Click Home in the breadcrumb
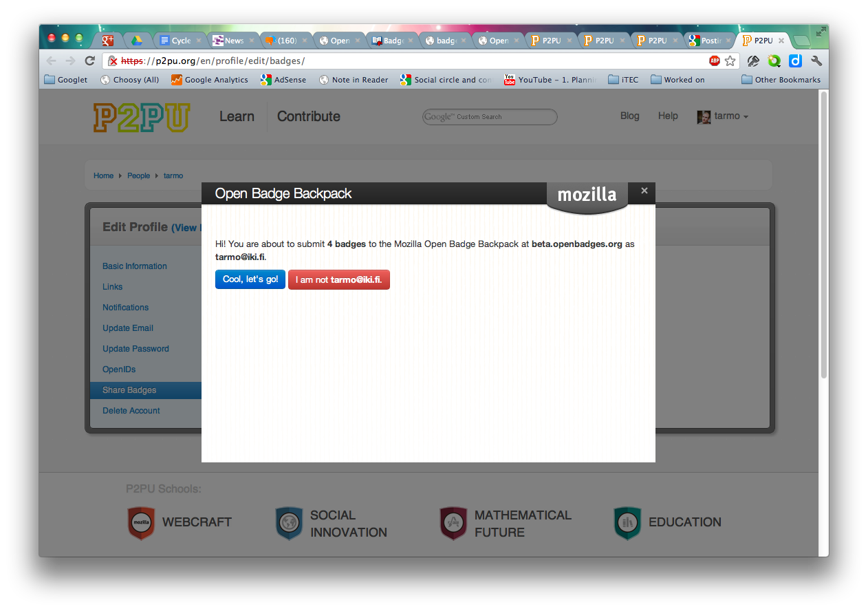The width and height of the screenshot is (868, 611). tap(103, 175)
